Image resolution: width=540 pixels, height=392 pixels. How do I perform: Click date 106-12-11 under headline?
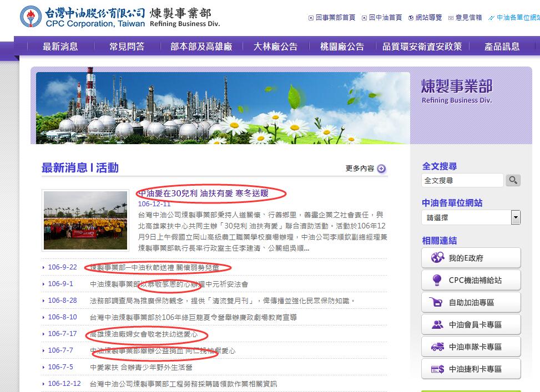click(154, 203)
